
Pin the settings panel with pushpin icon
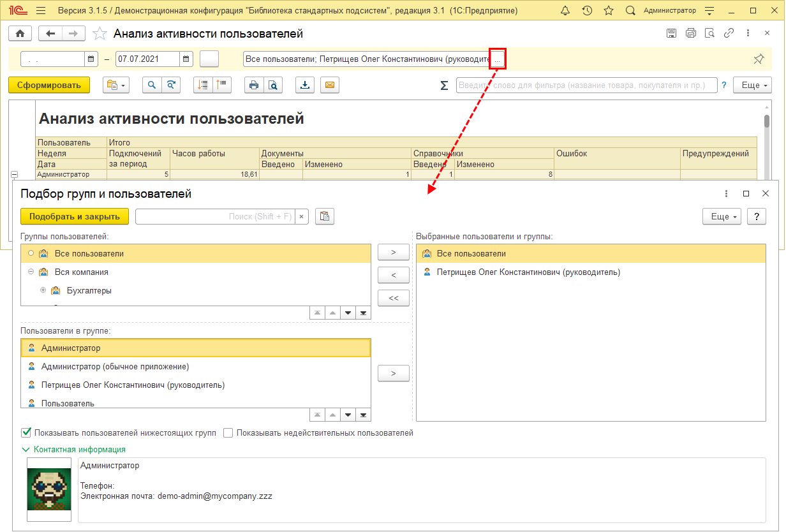click(x=759, y=59)
